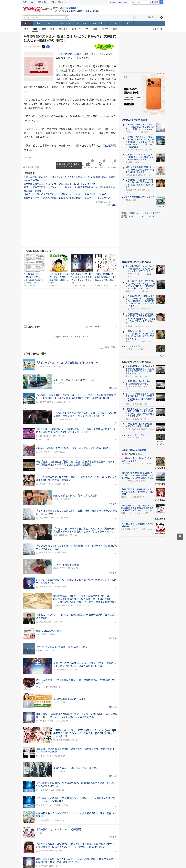The image size is (186, 868).
Task: Click the back-to-top arrow button
Action: [180, 536]
